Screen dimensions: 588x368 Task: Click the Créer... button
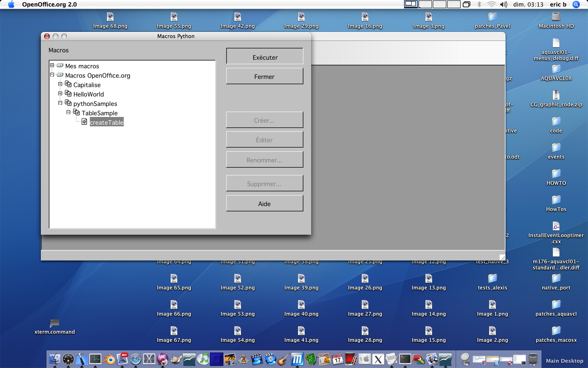[x=265, y=120]
